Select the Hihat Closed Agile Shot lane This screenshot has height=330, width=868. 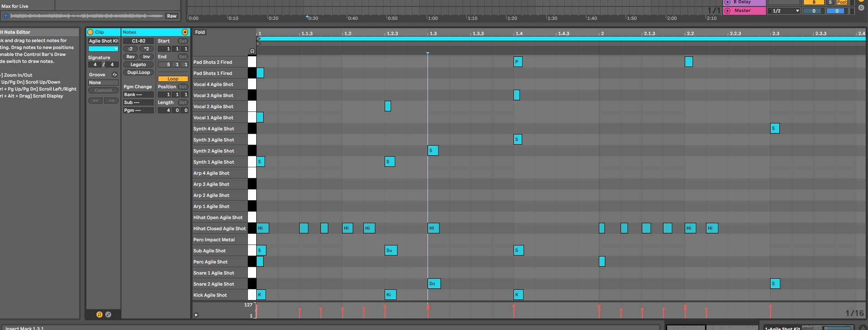point(220,229)
